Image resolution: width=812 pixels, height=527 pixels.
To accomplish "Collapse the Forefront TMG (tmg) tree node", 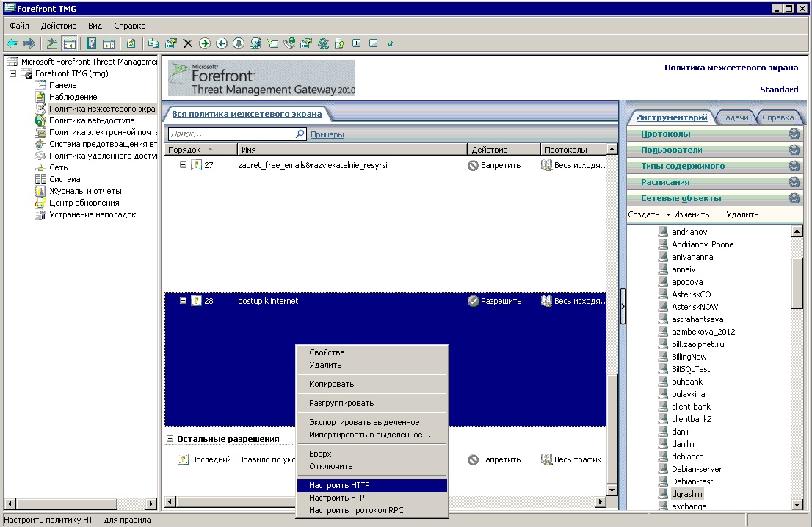I will tap(12, 73).
